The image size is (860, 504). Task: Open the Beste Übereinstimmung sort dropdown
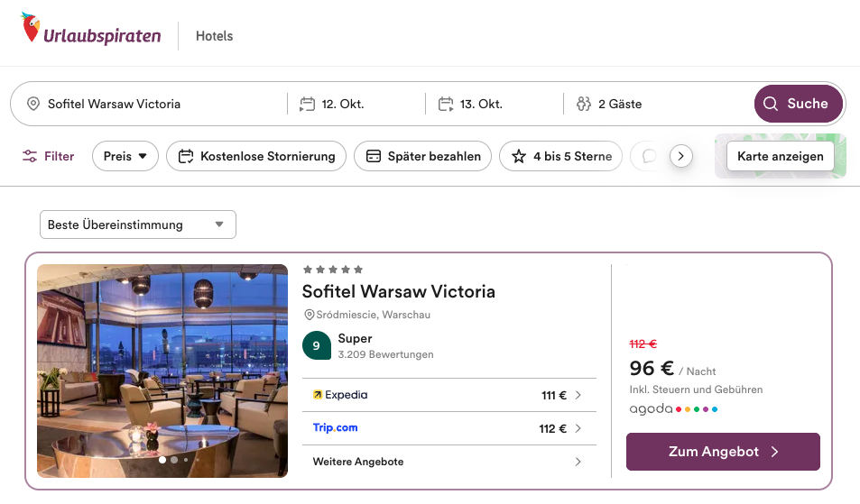pyautogui.click(x=137, y=225)
